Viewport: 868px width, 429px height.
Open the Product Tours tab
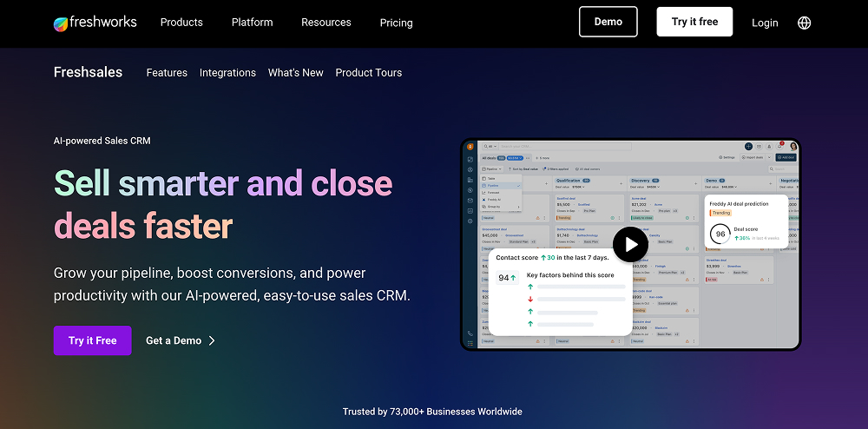click(369, 73)
